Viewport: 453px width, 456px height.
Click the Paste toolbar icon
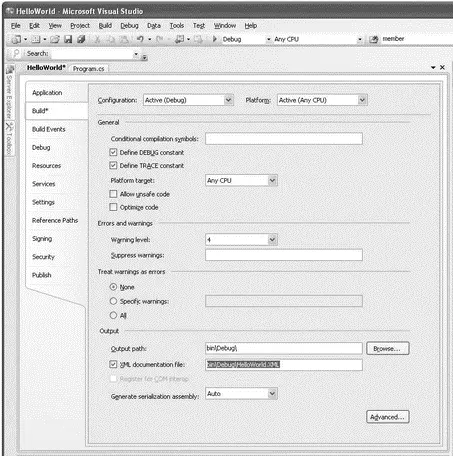(124, 39)
